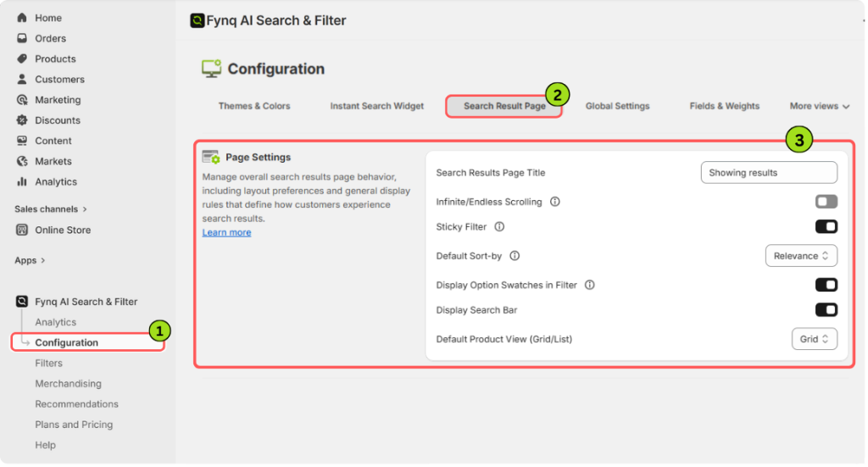The height and width of the screenshot is (467, 868).
Task: Open Merchandising under Fynq app
Action: tap(68, 383)
